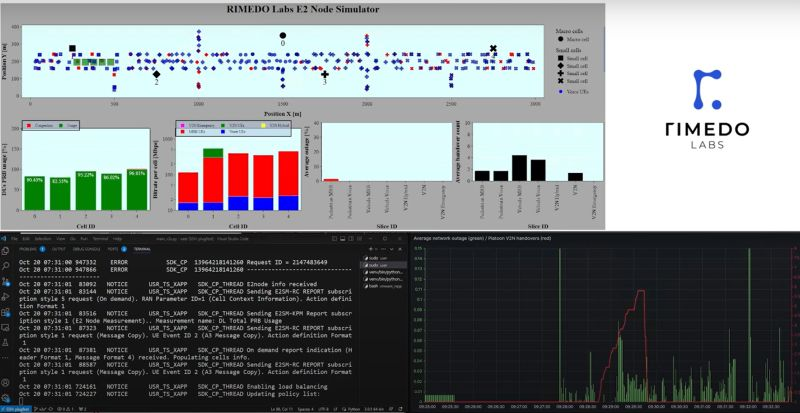Viewport: 800px width, 413px height.
Task: Close the terminal panel with the X icon
Action: (399, 249)
